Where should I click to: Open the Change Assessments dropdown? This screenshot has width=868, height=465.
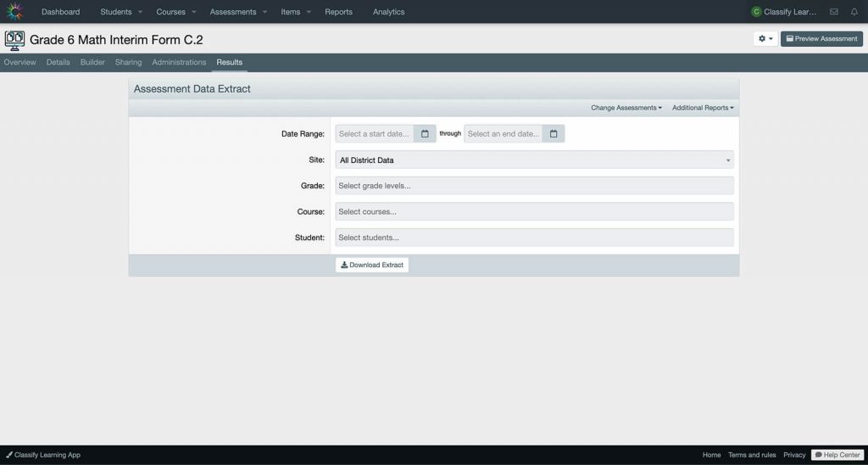pos(626,108)
